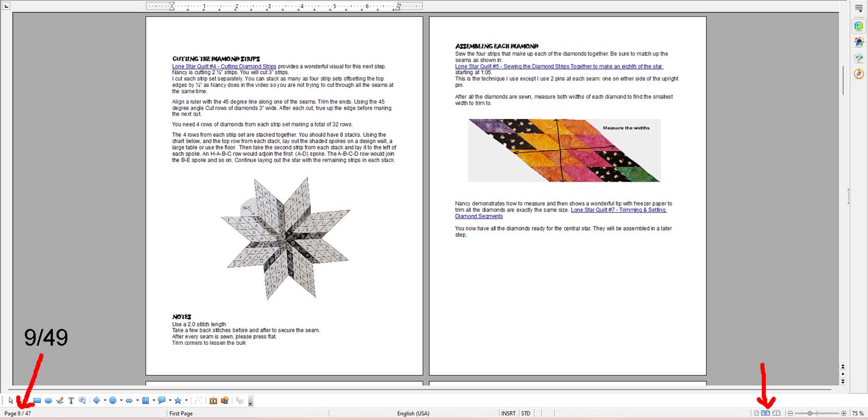
Task: Toggle the Edit Points tool
Action: click(x=199, y=401)
